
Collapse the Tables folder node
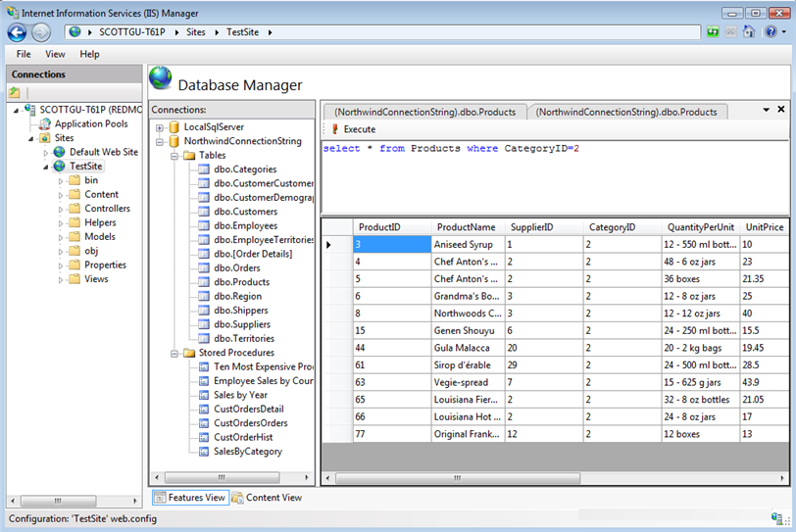(174, 156)
